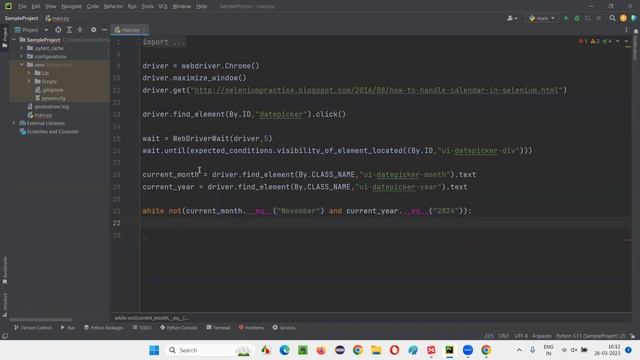Expand External Libraries node
Viewport: 640px width, 360px height.
click(14, 123)
